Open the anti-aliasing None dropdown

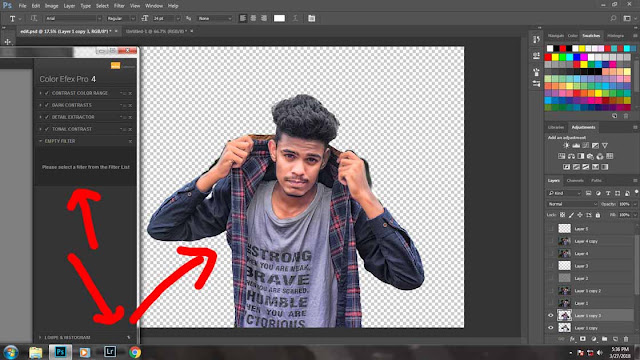click(215, 18)
